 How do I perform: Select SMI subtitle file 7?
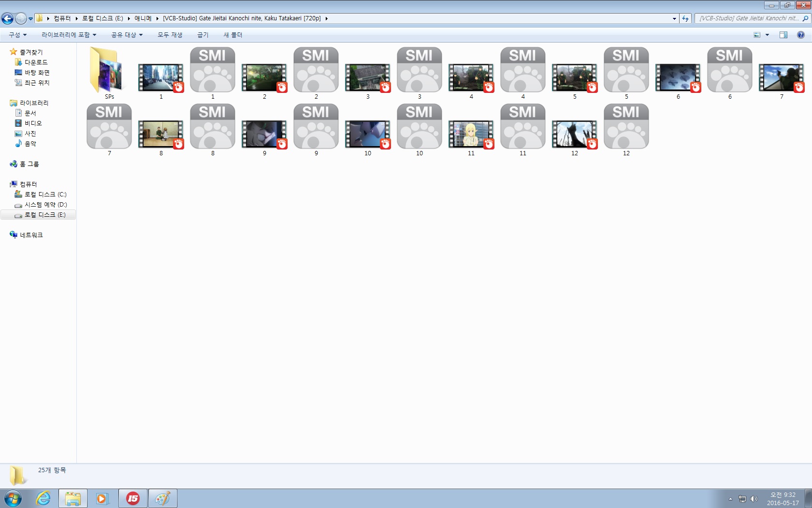109,126
